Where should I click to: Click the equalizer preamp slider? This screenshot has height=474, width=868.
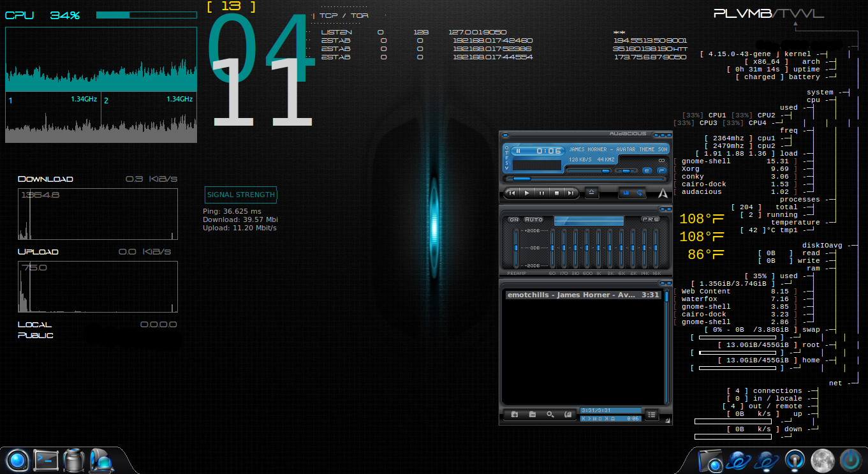(515, 248)
